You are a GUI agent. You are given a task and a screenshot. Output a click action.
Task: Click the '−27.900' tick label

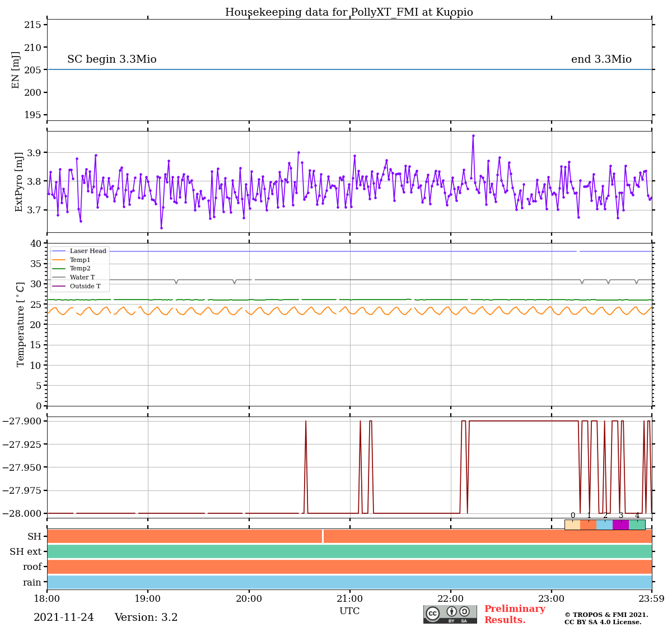pyautogui.click(x=22, y=422)
